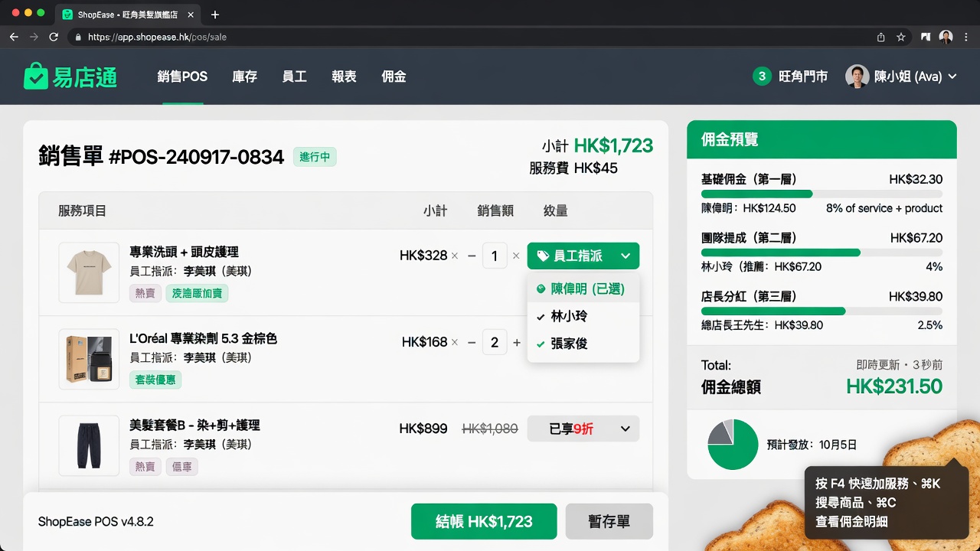Viewport: 980px width, 551px height.
Task: Click the 套裝優惠 tag
Action: 155,380
